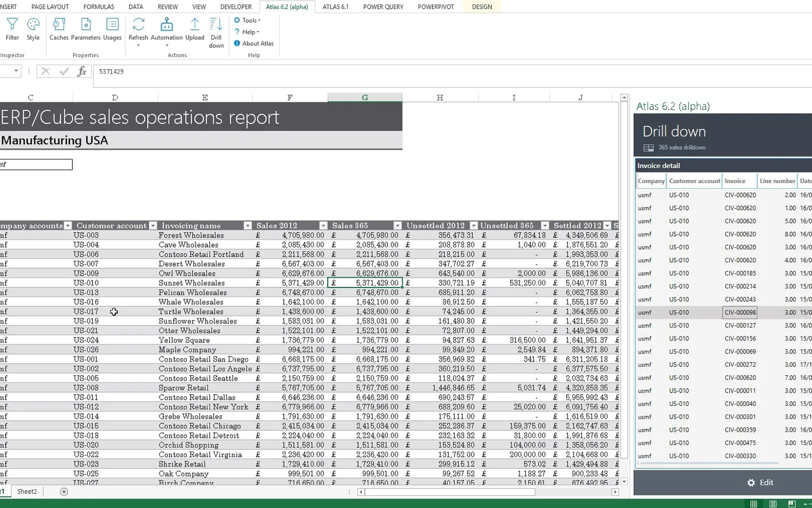
Task: Open the Caches properties
Action: (x=59, y=29)
